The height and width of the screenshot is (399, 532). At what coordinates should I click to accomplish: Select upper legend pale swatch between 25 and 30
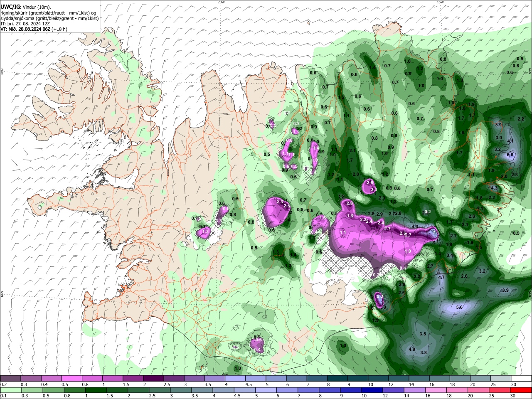500,379
